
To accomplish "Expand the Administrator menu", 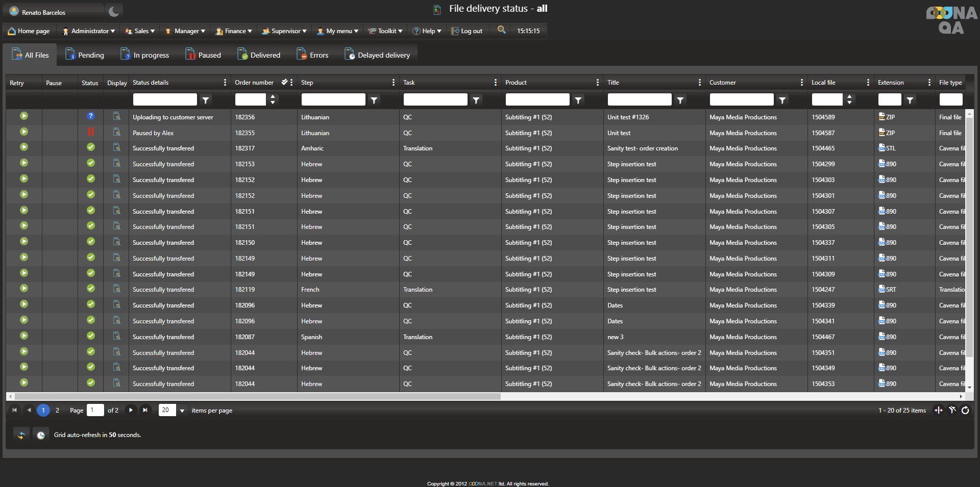I will tap(89, 31).
